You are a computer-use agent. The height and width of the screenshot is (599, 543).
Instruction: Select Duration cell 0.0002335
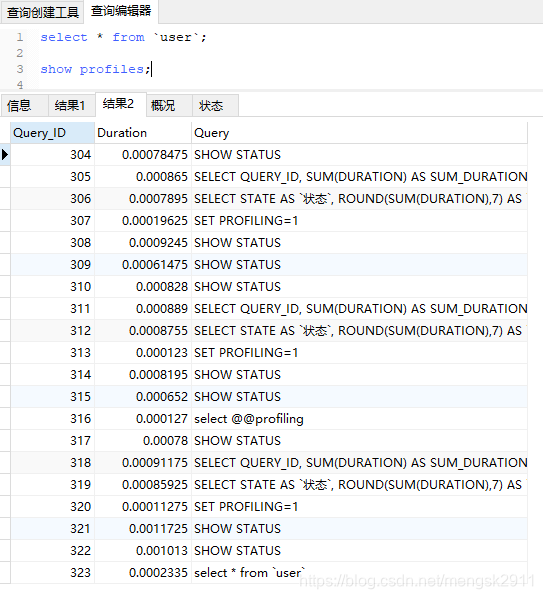pyautogui.click(x=143, y=573)
